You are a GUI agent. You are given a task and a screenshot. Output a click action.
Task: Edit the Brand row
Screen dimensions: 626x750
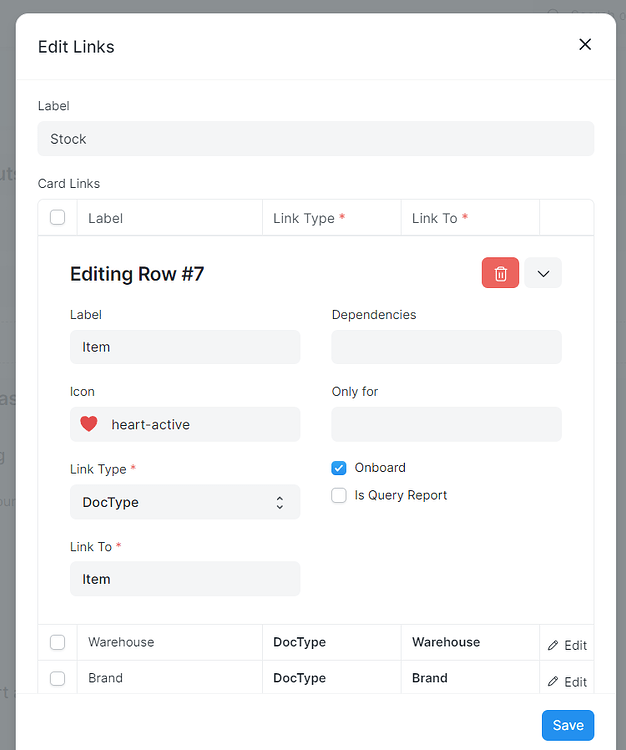pyautogui.click(x=567, y=682)
